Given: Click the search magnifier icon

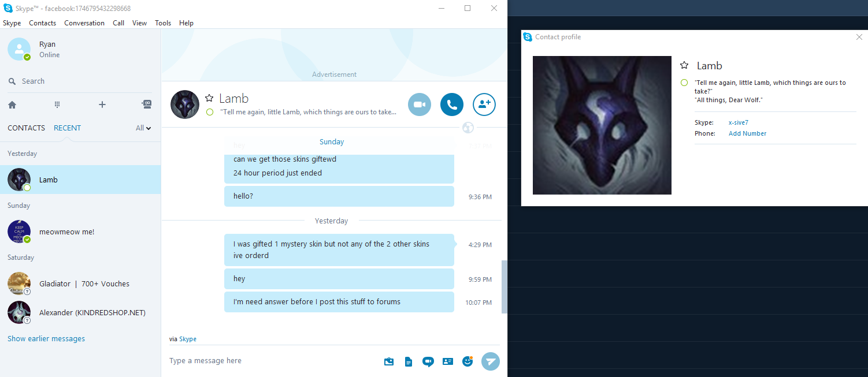Looking at the screenshot, I should tap(12, 81).
